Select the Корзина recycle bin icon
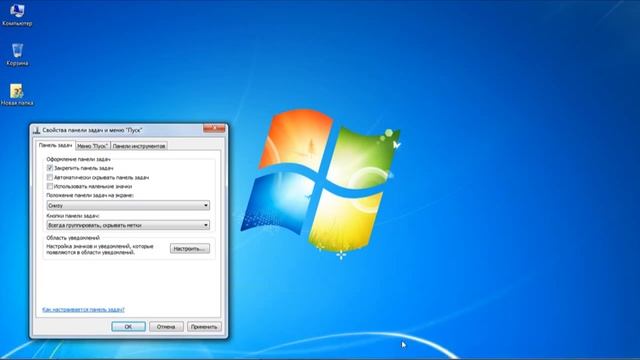 coord(17,54)
